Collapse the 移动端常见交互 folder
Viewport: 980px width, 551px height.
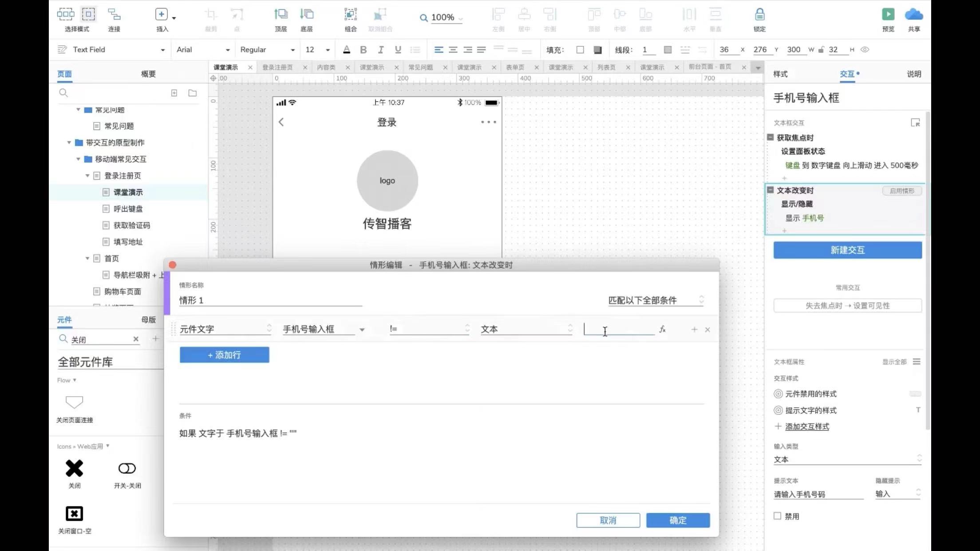pos(78,159)
